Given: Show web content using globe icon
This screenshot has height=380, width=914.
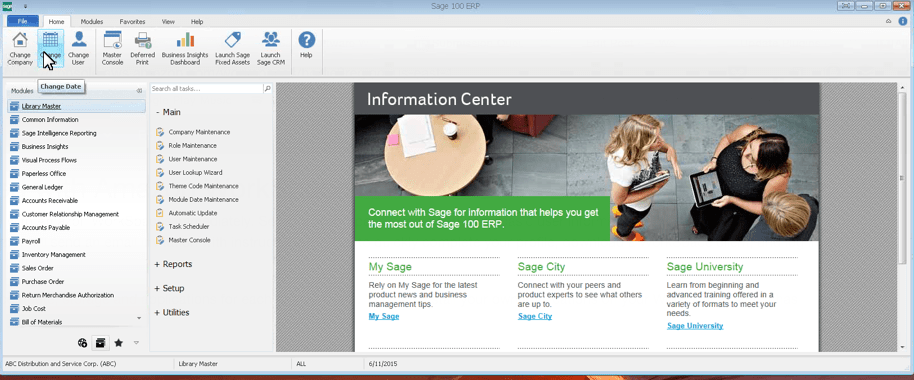Looking at the screenshot, I should pos(82,343).
